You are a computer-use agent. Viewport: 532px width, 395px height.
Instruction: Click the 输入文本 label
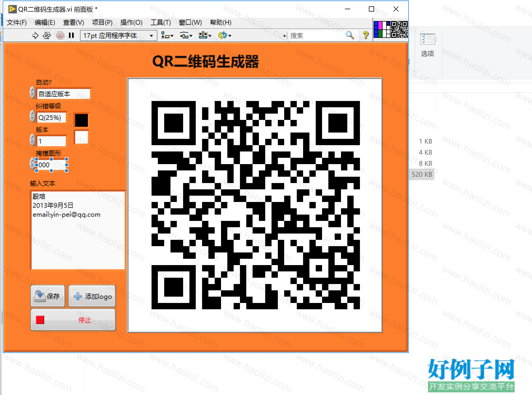(x=43, y=183)
